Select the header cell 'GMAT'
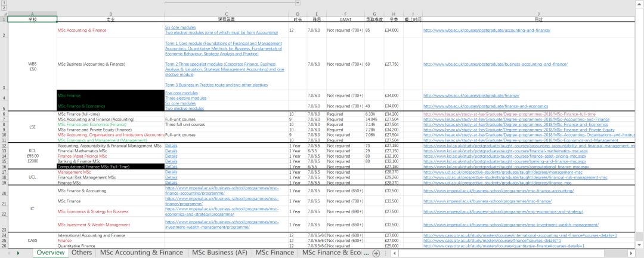The image size is (644, 258). [345, 19]
